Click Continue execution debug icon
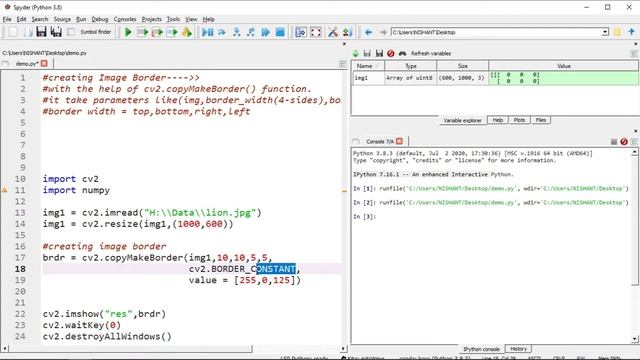The image size is (640, 360). click(x=265, y=32)
